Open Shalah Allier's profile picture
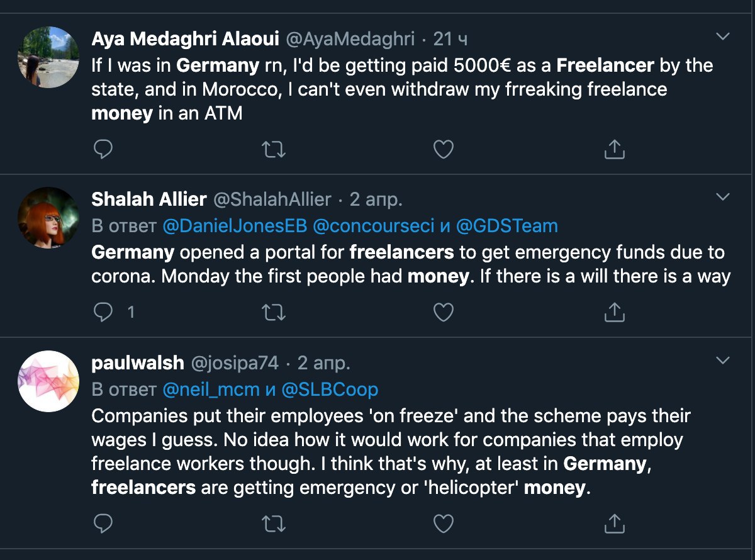755x560 pixels. pyautogui.click(x=48, y=217)
